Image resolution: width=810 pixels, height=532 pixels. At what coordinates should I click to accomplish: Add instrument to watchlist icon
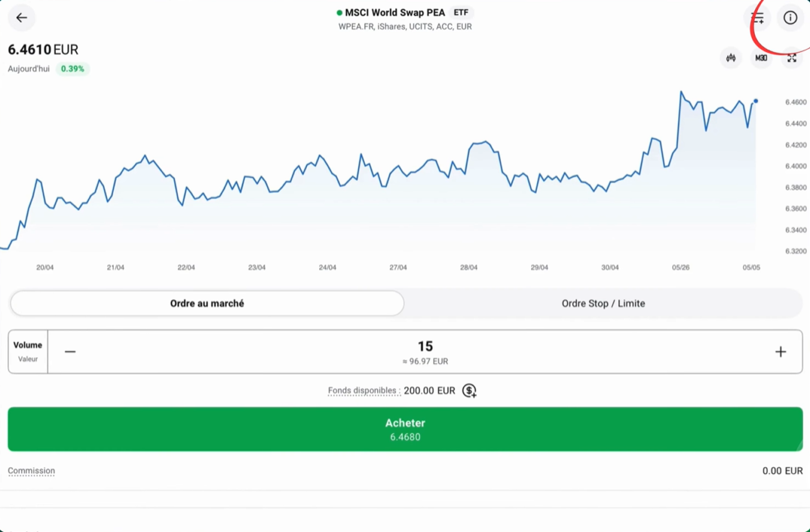click(757, 18)
